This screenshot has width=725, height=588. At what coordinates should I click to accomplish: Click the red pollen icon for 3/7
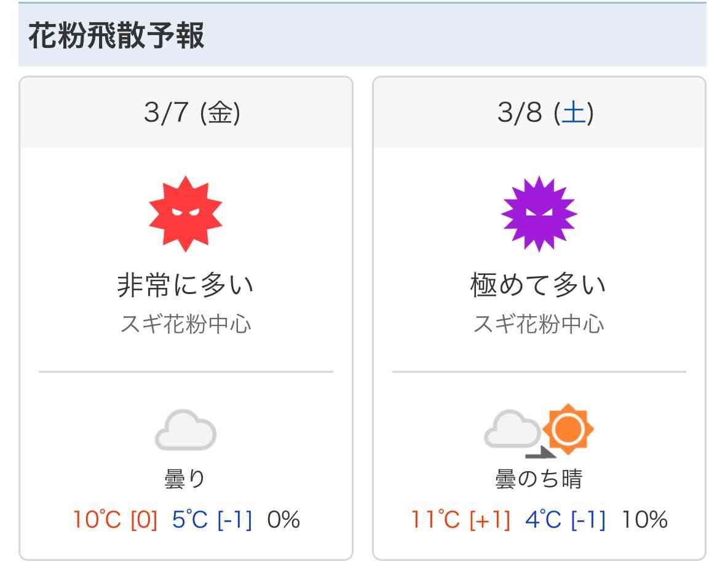(x=186, y=213)
